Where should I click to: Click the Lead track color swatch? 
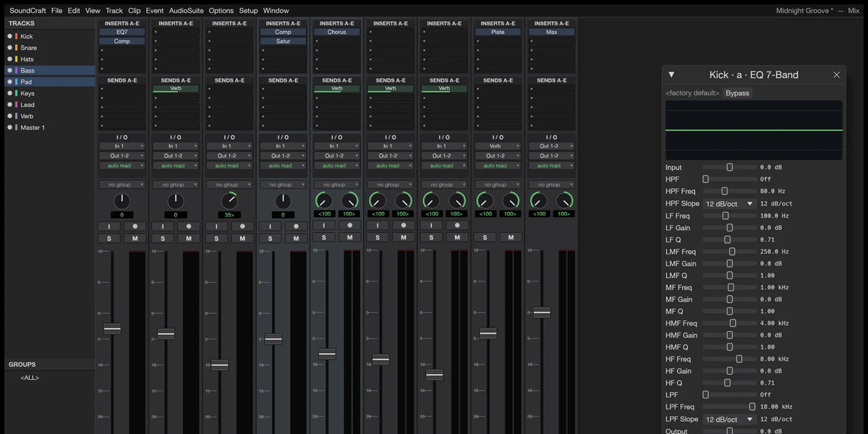[16, 105]
